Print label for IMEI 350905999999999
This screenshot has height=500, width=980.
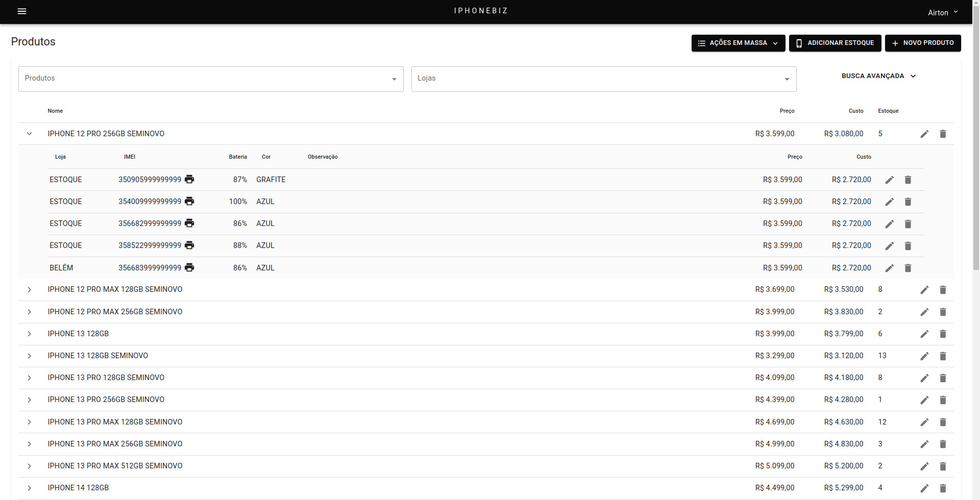click(189, 179)
